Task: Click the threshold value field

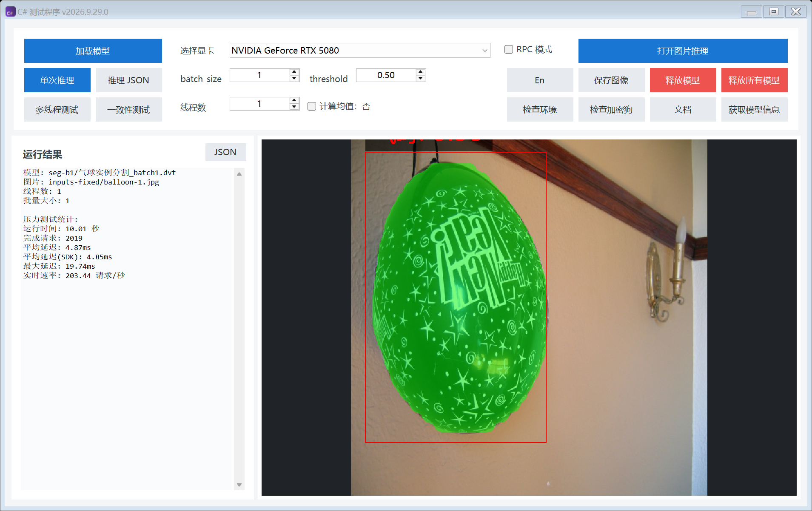Action: [x=386, y=75]
